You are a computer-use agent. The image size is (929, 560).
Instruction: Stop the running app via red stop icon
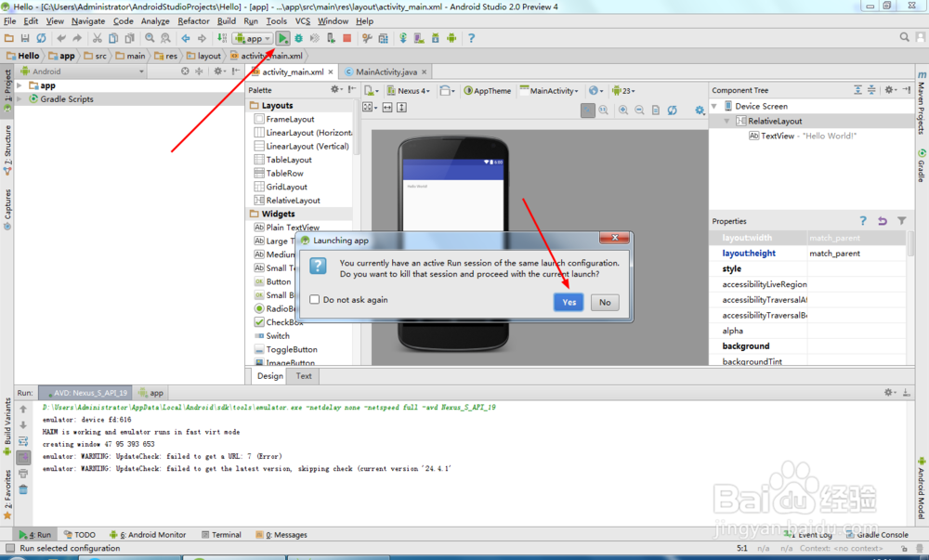[347, 38]
